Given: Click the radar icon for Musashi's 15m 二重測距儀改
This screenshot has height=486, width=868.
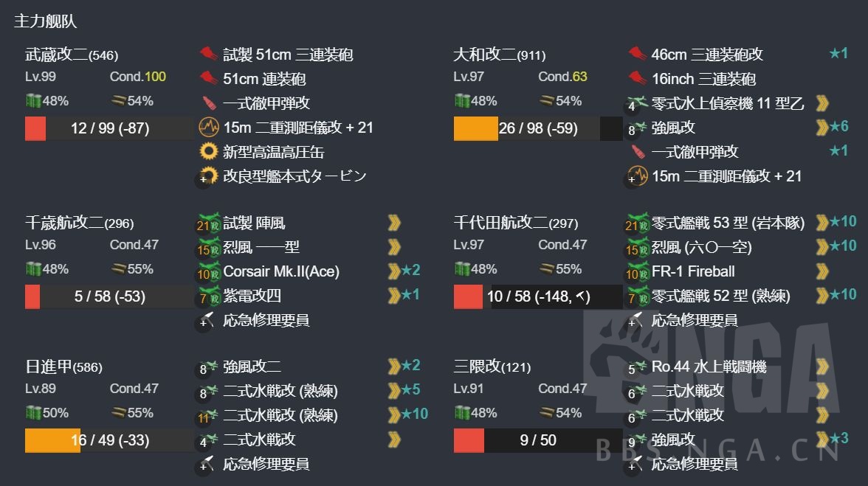Looking at the screenshot, I should click(x=209, y=128).
